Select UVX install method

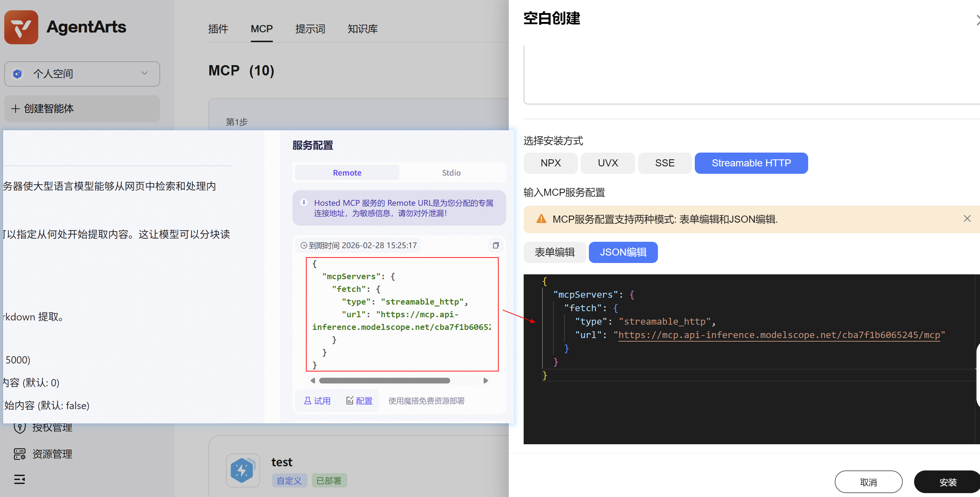click(608, 163)
